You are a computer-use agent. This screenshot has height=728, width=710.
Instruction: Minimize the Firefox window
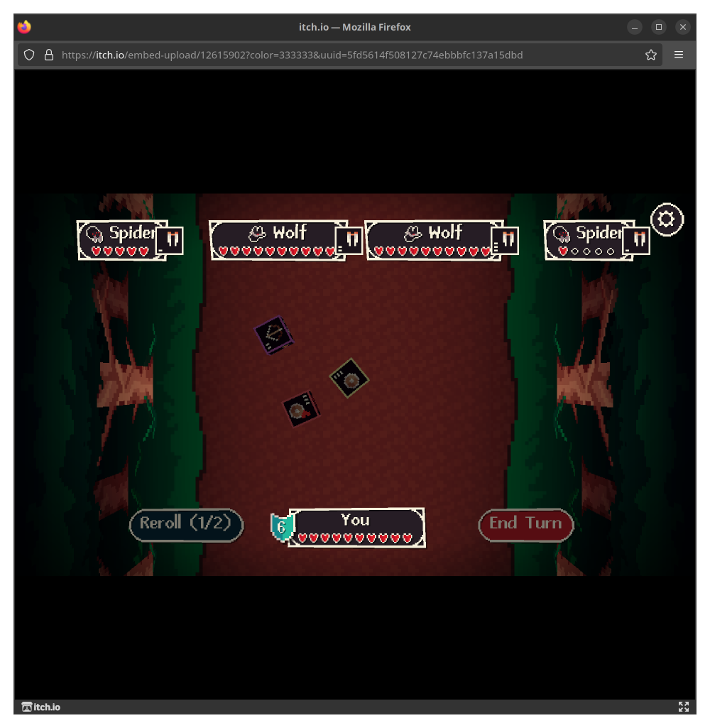(634, 27)
